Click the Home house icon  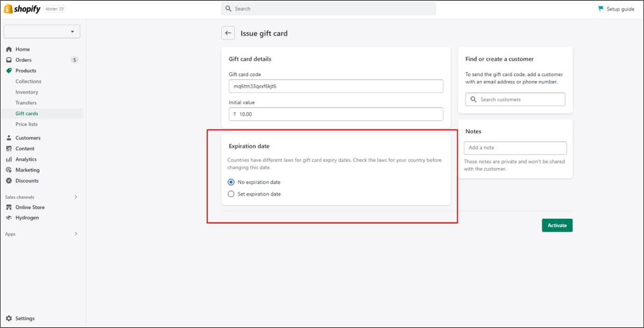[x=9, y=49]
